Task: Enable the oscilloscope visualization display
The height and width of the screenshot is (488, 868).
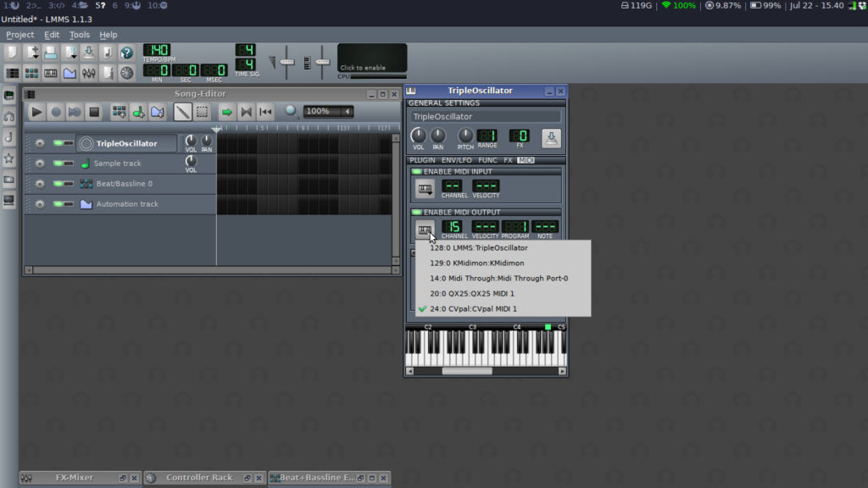Action: (x=372, y=58)
